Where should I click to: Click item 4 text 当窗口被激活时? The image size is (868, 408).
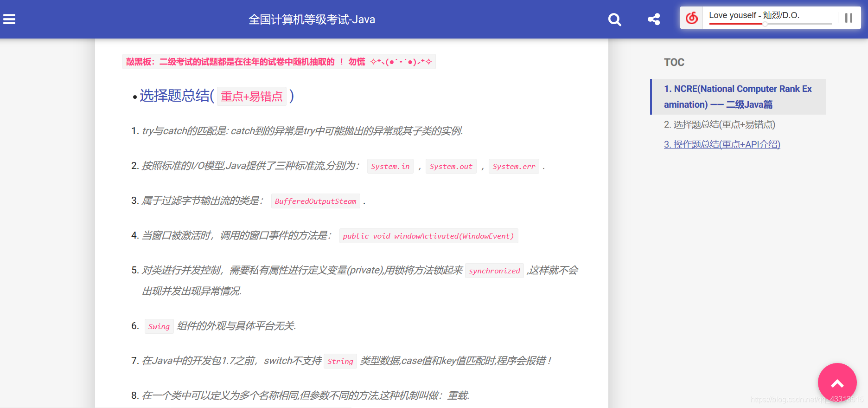coord(237,235)
